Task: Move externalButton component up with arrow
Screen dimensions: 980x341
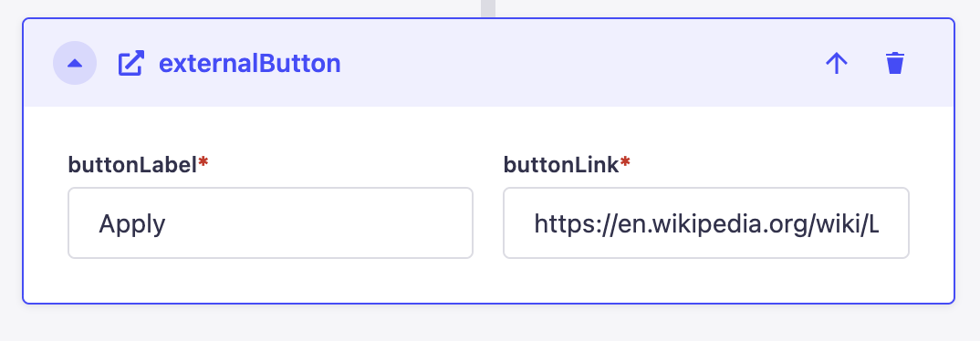Action: (x=836, y=63)
